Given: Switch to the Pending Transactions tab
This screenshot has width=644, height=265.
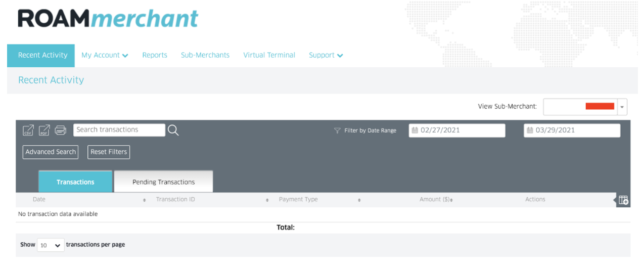Looking at the screenshot, I should click(x=163, y=182).
